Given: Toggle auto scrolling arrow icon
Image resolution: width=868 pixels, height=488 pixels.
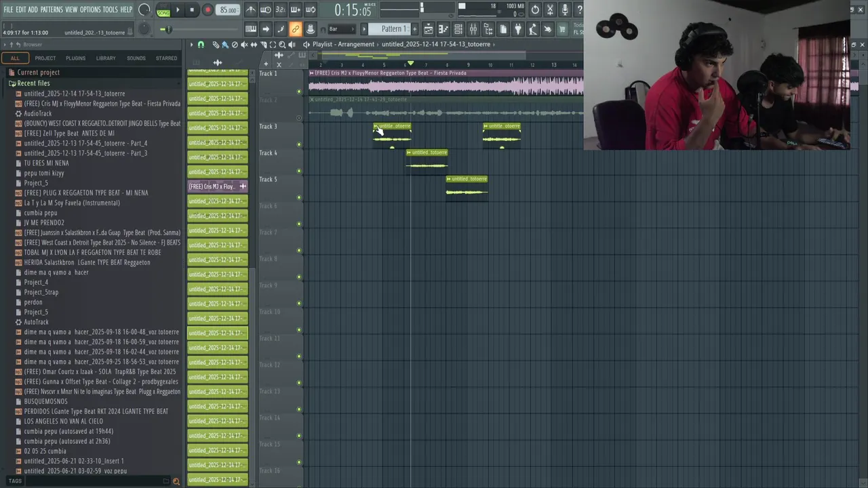Looking at the screenshot, I should click(x=266, y=29).
